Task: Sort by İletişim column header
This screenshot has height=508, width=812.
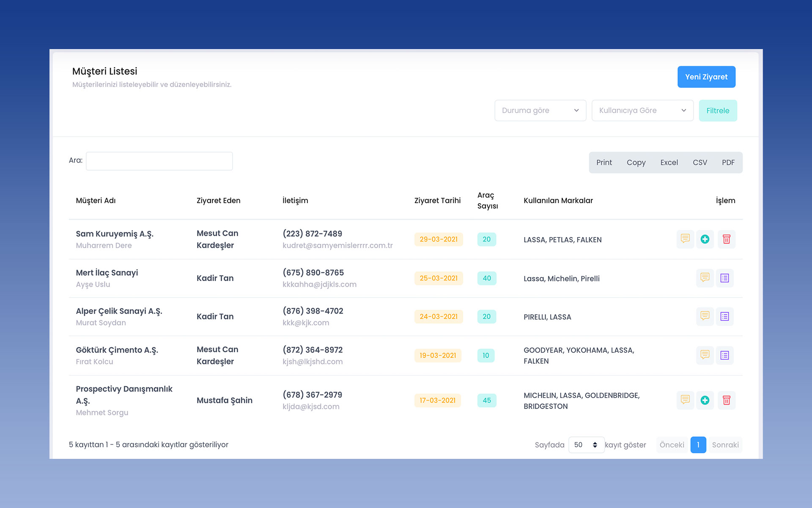Action: (295, 201)
